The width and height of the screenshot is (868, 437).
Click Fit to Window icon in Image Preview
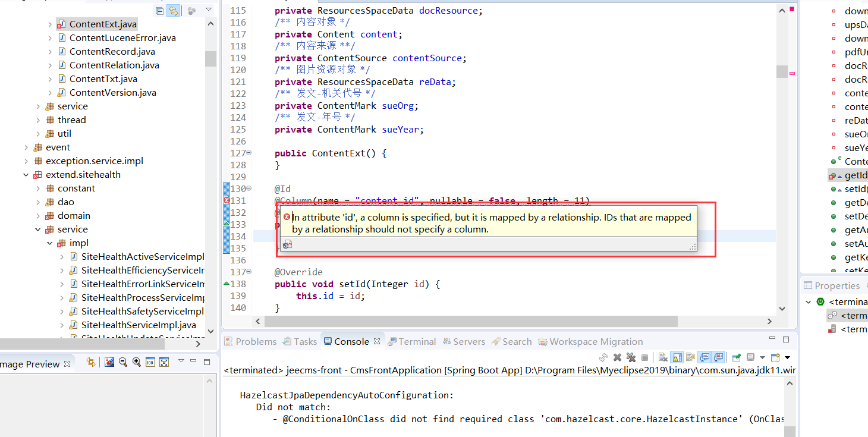(x=164, y=362)
